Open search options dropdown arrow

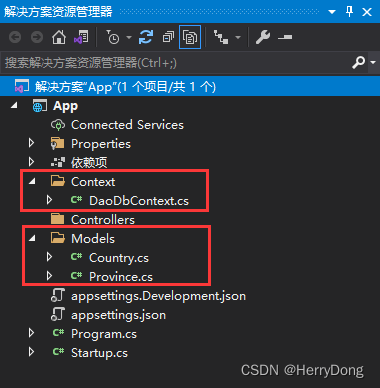coord(373,62)
